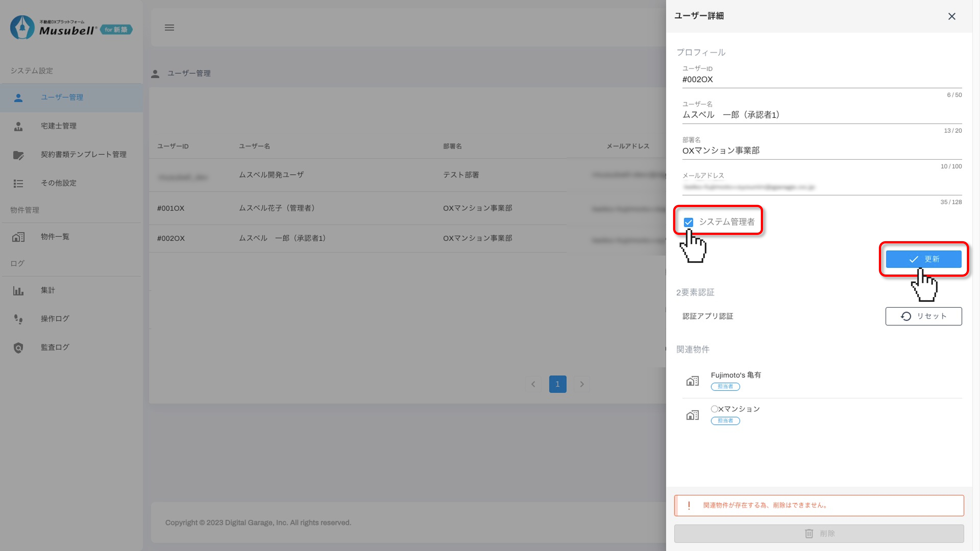Toggle the システム管理者 checkbox
The image size is (980, 551).
(688, 222)
